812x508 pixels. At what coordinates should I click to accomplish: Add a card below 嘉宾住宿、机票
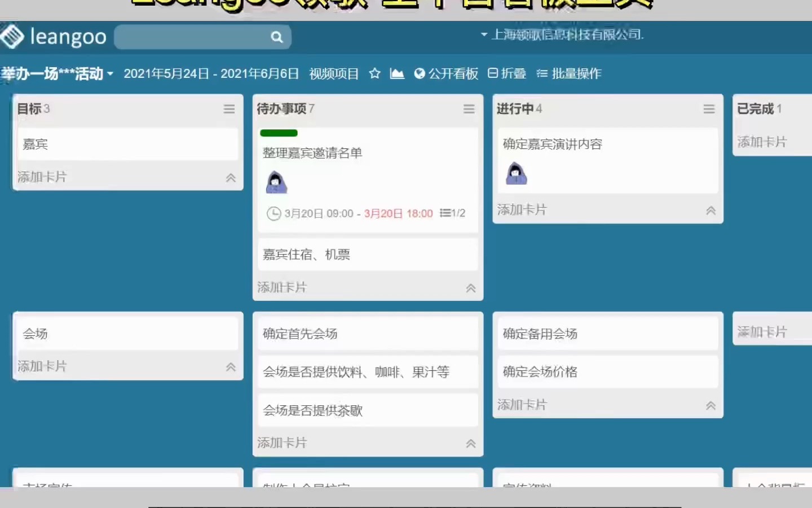(x=282, y=288)
